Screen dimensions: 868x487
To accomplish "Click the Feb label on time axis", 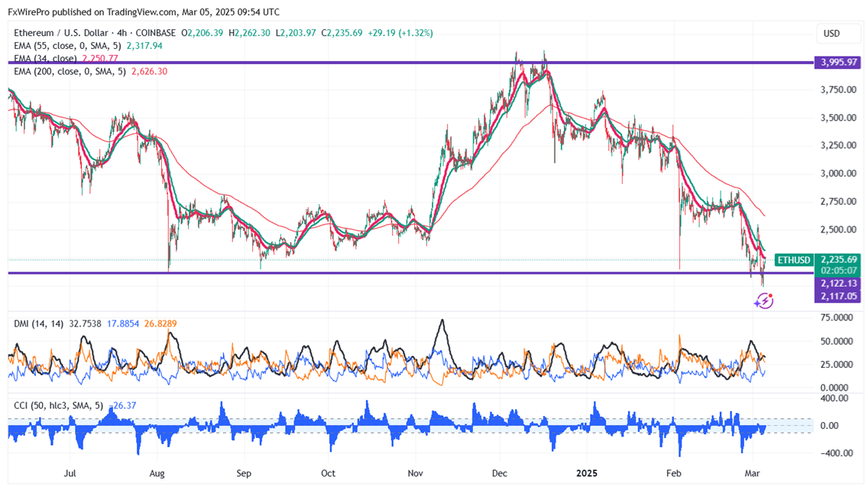I will (x=674, y=473).
